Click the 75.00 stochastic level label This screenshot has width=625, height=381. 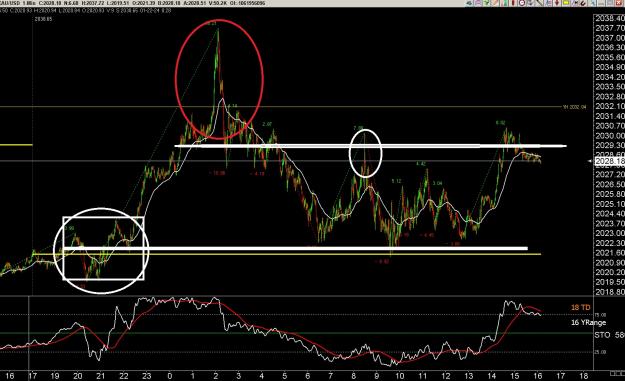click(600, 315)
